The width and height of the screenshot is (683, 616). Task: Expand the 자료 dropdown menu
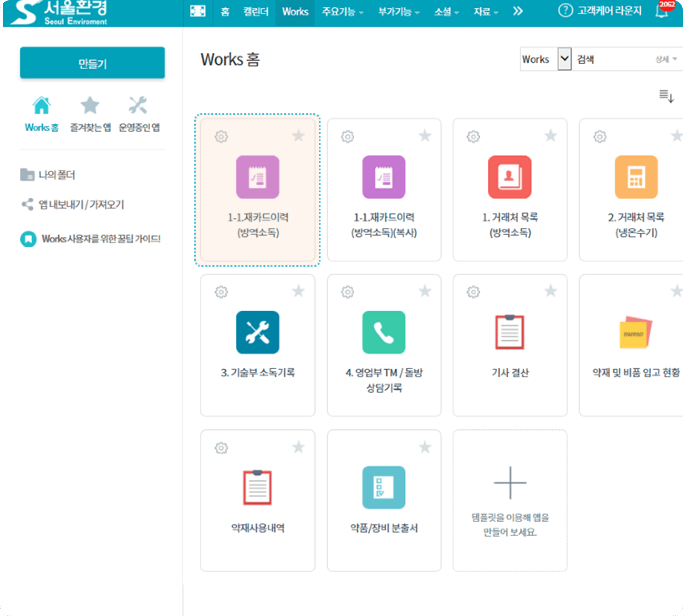[486, 11]
